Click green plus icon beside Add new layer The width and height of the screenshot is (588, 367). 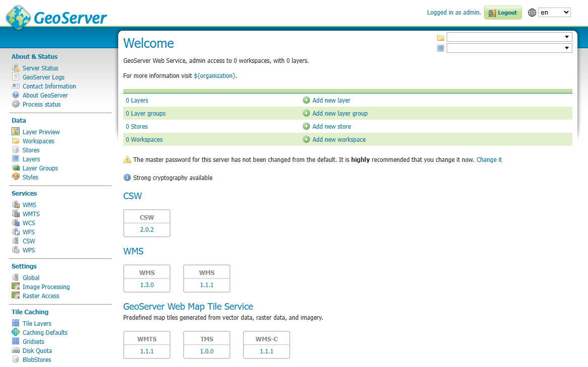pyautogui.click(x=306, y=100)
